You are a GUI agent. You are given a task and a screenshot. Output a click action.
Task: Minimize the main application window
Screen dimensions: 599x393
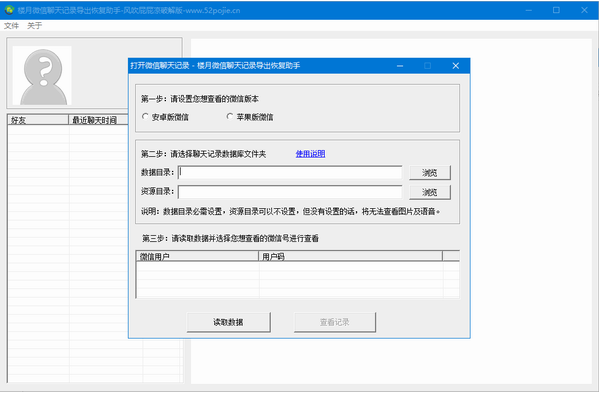pos(529,10)
